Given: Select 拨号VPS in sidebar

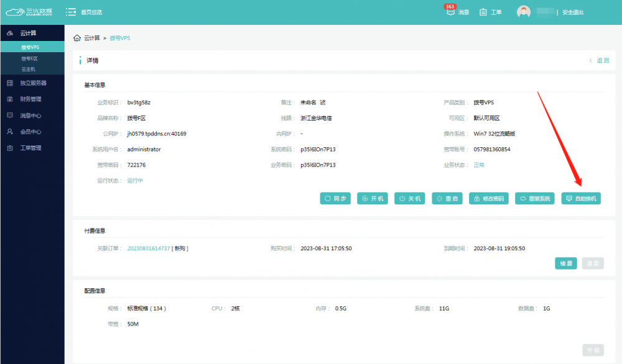Looking at the screenshot, I should pos(32,47).
